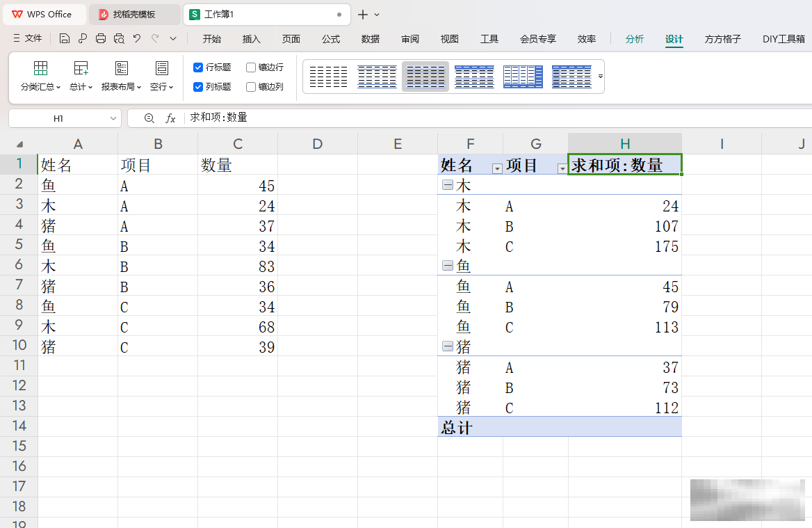
Task: Click the new tab plus icon
Action: pyautogui.click(x=363, y=15)
